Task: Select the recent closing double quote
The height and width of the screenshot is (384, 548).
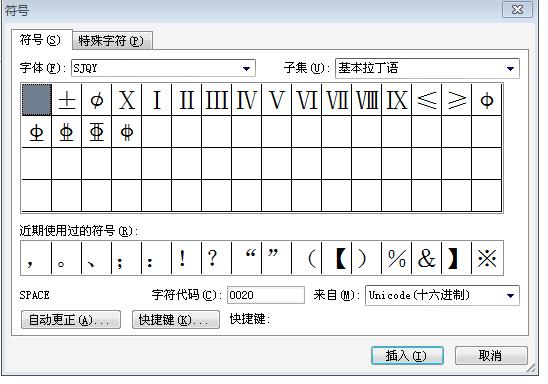Action: [277, 258]
